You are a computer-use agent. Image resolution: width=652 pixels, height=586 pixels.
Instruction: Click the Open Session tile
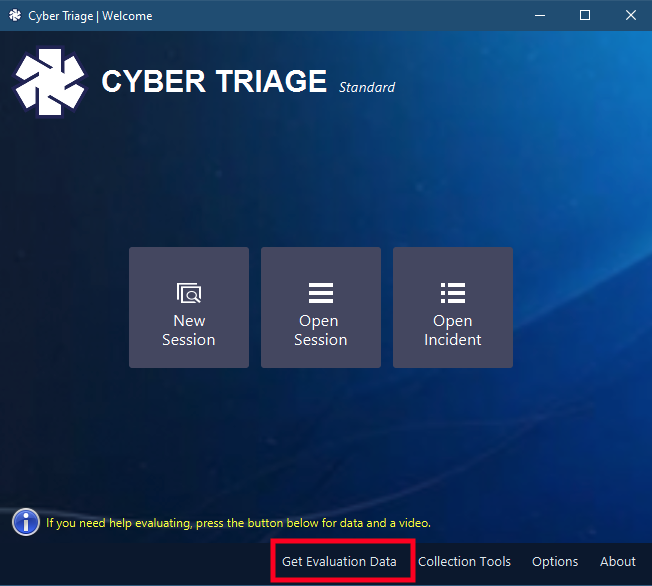click(321, 307)
